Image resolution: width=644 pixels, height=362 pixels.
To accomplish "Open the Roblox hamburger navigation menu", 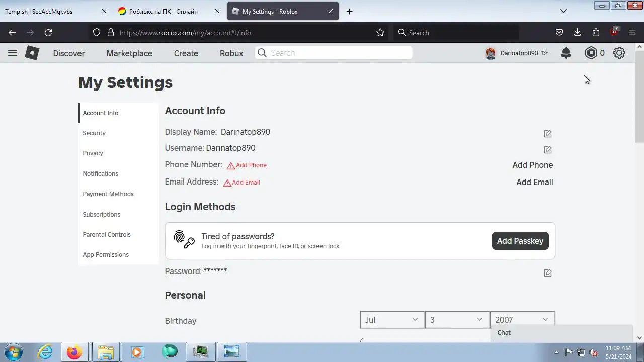I will click(13, 53).
